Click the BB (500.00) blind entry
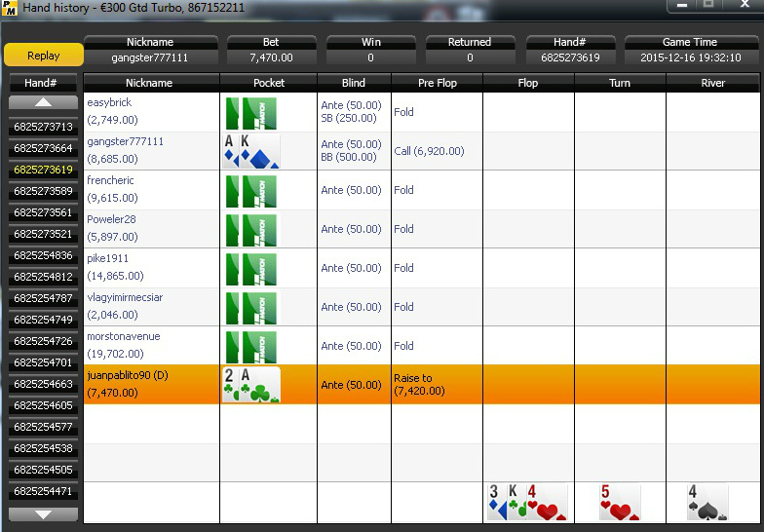 (x=349, y=157)
